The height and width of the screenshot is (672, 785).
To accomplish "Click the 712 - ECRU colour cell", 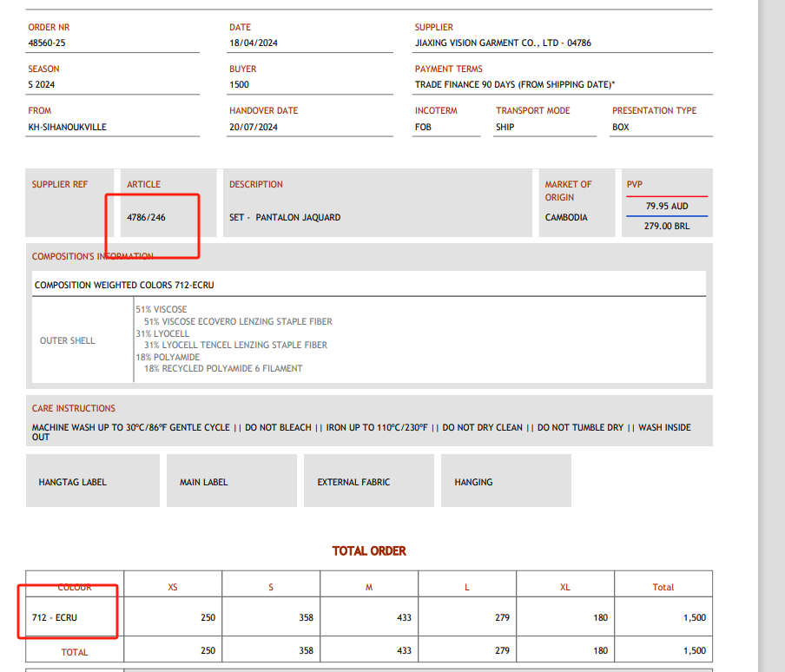I will coord(55,617).
